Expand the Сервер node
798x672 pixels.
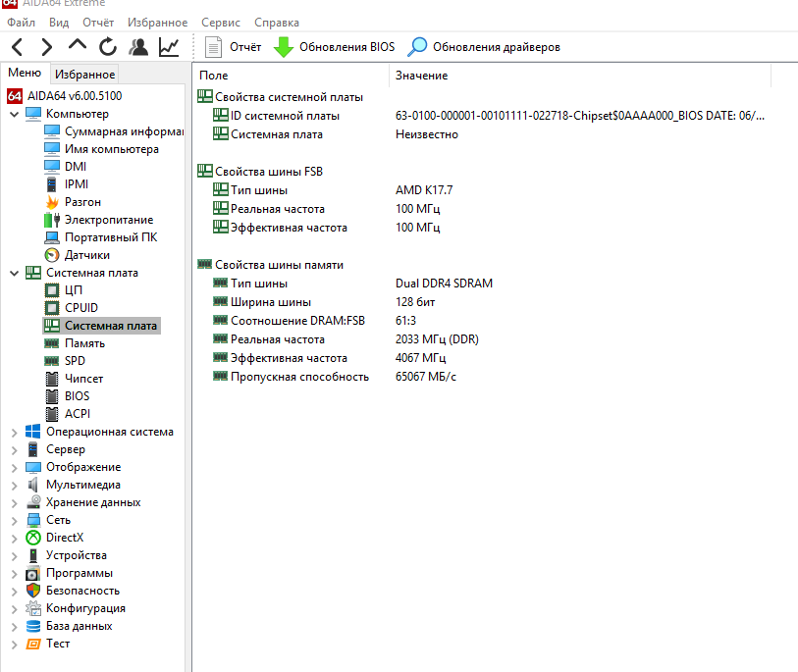(x=15, y=450)
